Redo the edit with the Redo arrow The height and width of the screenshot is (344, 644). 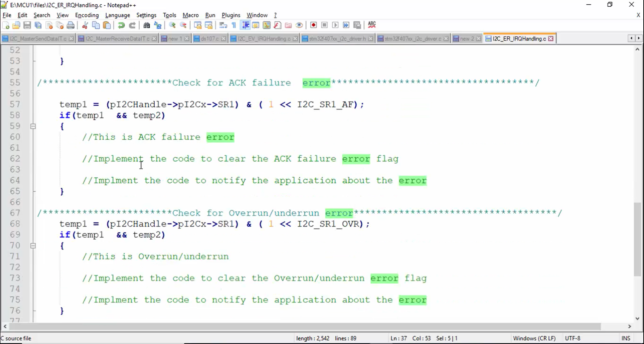click(x=132, y=25)
